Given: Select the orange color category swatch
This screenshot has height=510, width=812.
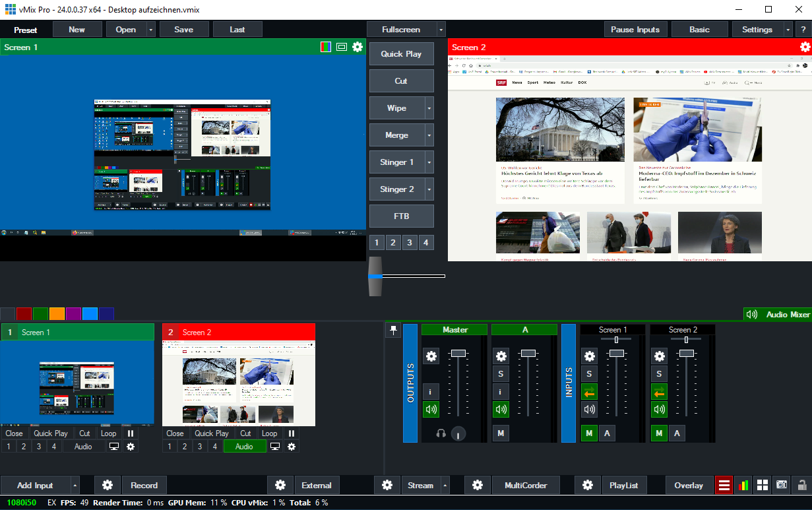Looking at the screenshot, I should click(57, 314).
